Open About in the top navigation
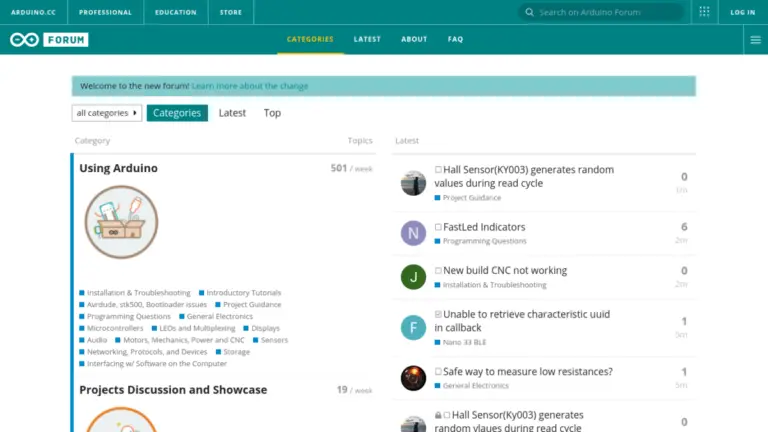Image resolution: width=768 pixels, height=432 pixels. [414, 39]
